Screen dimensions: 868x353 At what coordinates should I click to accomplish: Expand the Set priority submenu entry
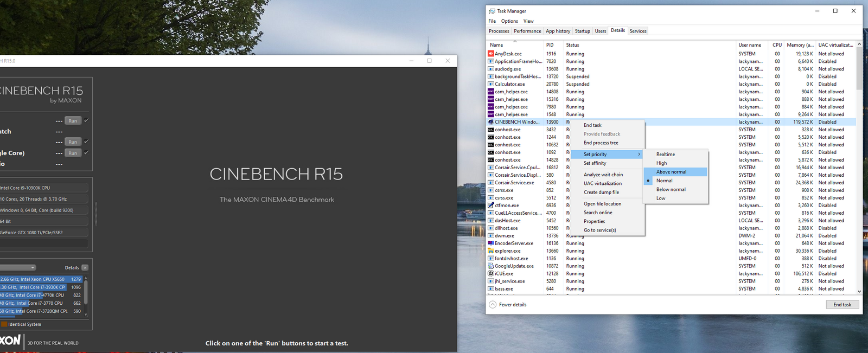(607, 155)
